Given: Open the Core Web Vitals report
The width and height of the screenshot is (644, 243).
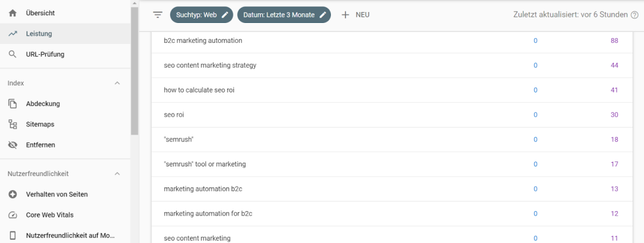Looking at the screenshot, I should pos(65,215).
